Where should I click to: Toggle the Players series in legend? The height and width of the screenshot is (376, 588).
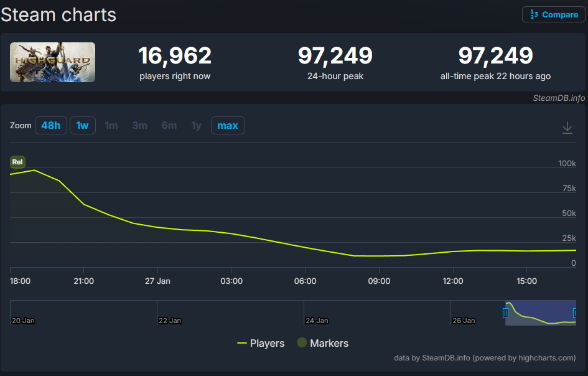tap(261, 343)
